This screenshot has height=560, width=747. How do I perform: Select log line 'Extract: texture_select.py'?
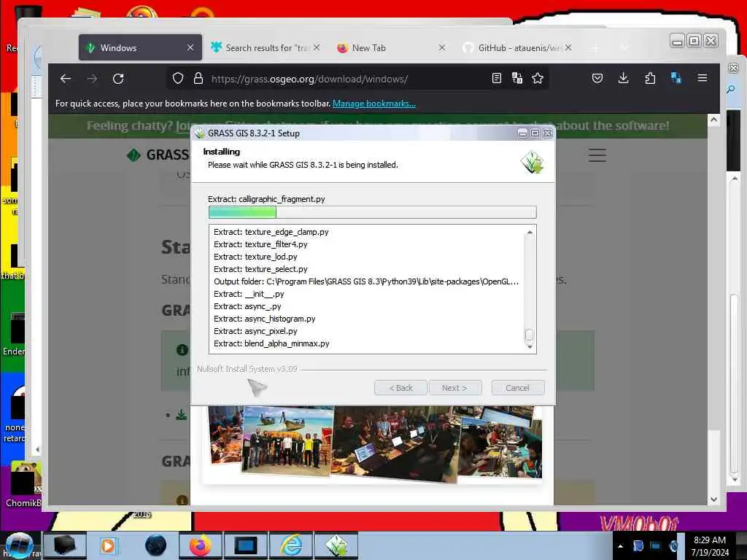point(260,269)
